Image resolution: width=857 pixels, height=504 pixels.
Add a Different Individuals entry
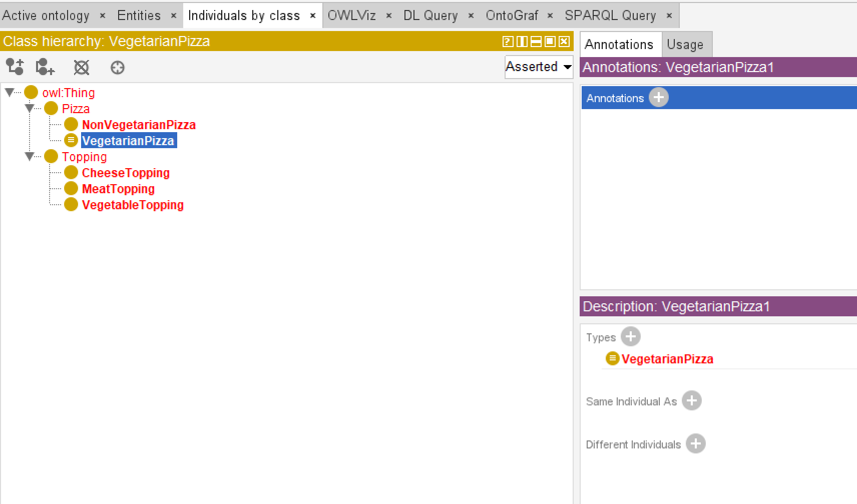point(696,443)
